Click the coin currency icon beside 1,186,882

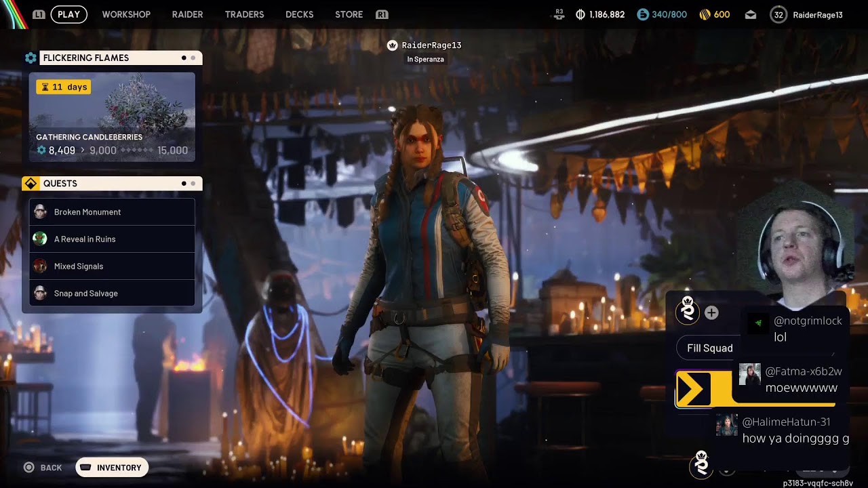(580, 14)
